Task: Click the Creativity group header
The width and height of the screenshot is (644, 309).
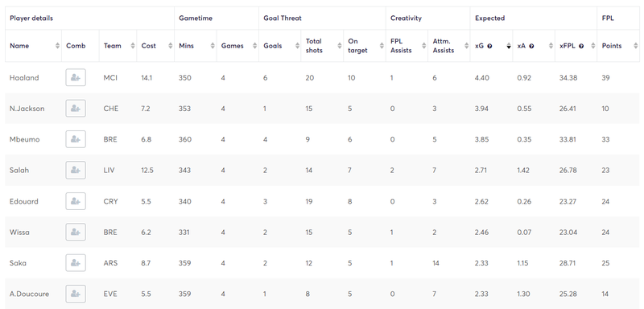Action: coord(407,18)
